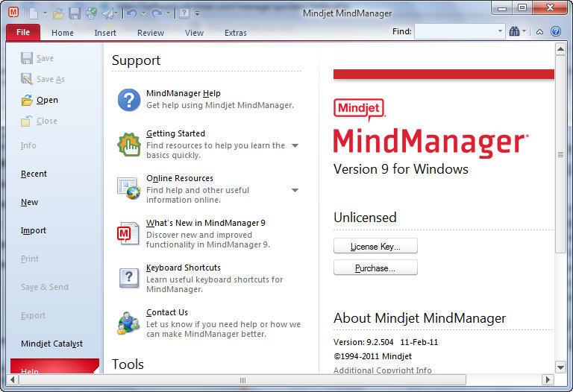573x392 pixels.
Task: Click the Purchase... button
Action: [x=375, y=268]
